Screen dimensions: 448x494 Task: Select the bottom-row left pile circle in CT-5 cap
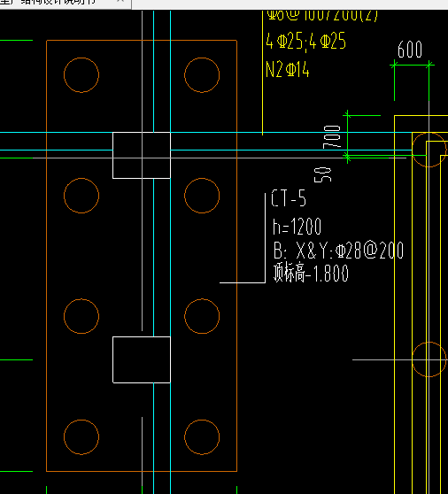click(81, 437)
